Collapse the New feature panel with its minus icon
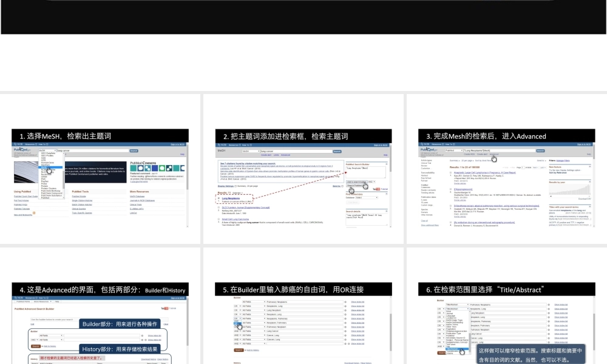 click(589, 166)
